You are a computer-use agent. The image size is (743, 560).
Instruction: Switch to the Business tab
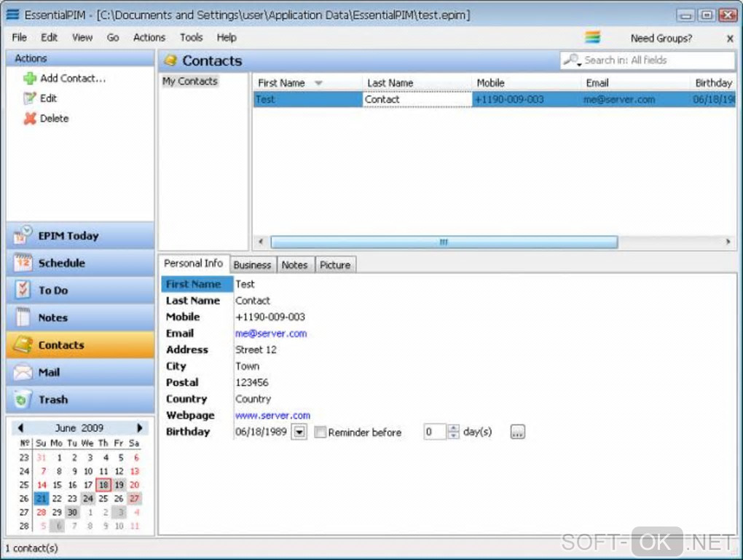252,265
